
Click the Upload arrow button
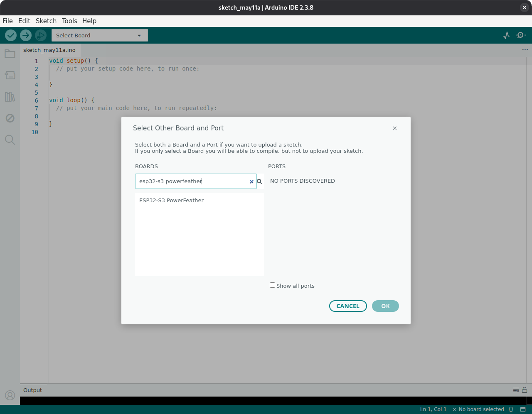pos(26,35)
